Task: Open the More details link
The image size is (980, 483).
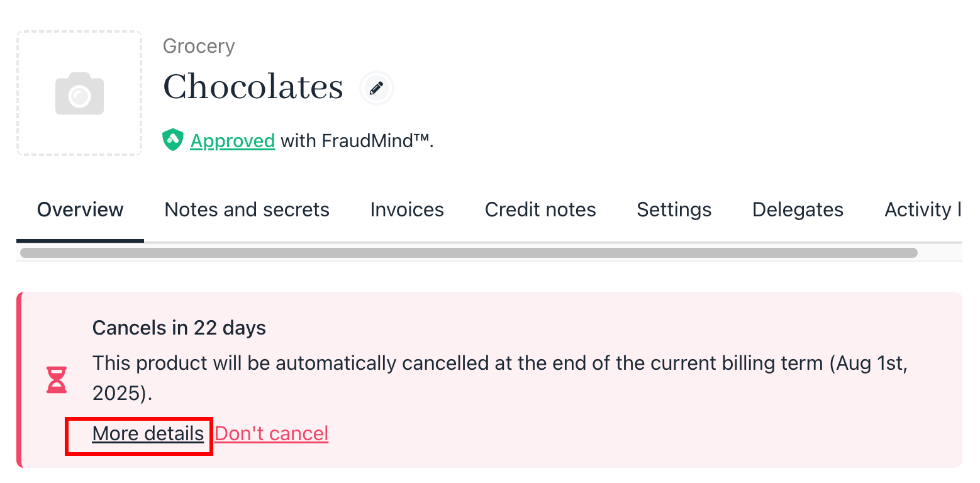Action: (148, 433)
